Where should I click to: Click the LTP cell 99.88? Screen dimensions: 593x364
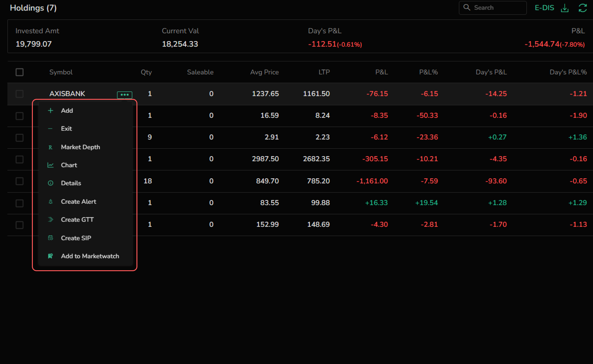320,203
